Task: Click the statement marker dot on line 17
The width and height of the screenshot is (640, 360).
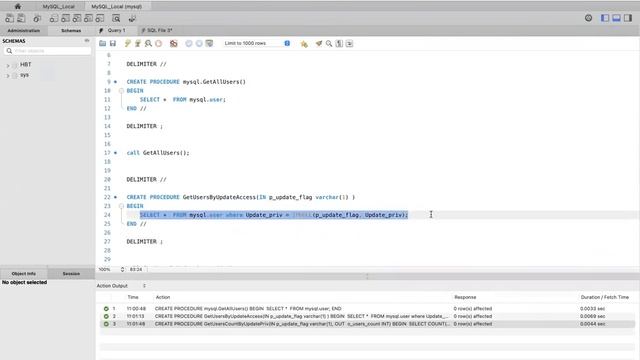Action: (x=116, y=153)
